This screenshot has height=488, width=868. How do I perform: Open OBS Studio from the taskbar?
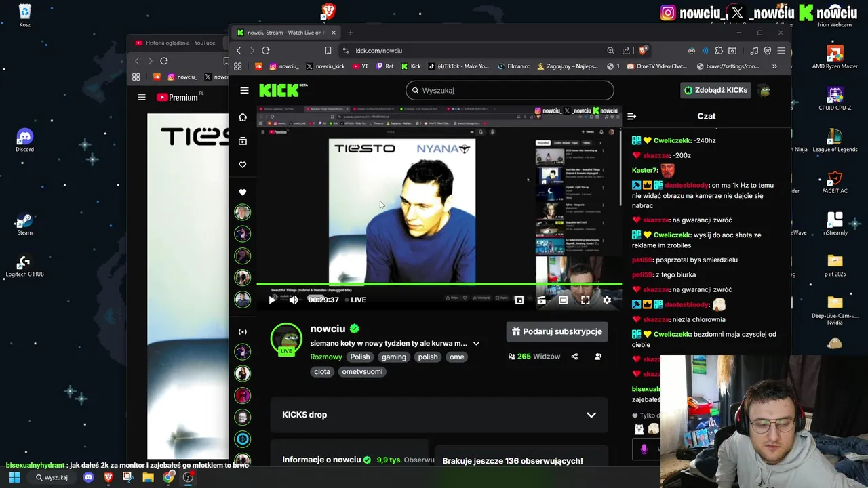click(189, 477)
